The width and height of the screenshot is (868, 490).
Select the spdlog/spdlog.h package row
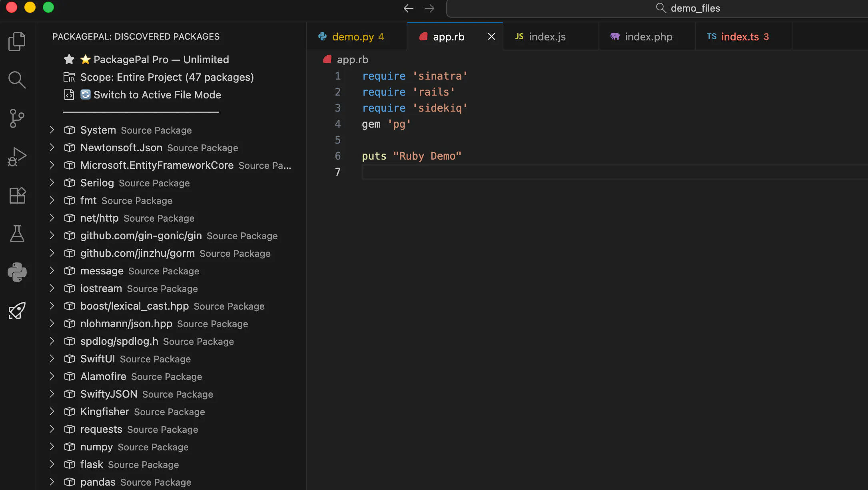tap(171, 341)
